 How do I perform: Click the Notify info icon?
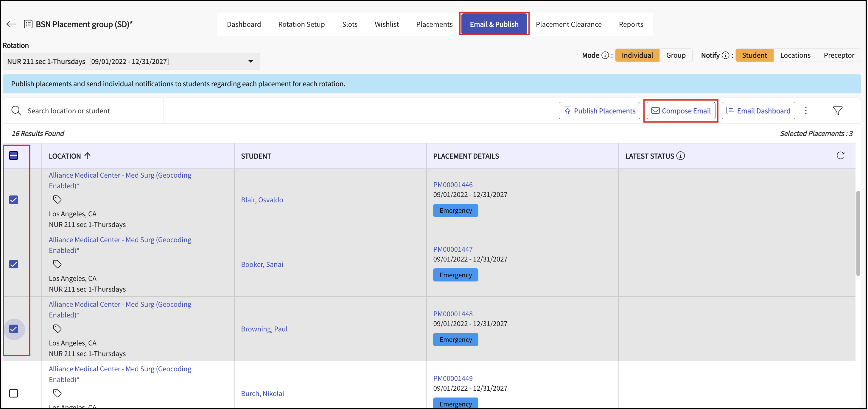(x=725, y=56)
